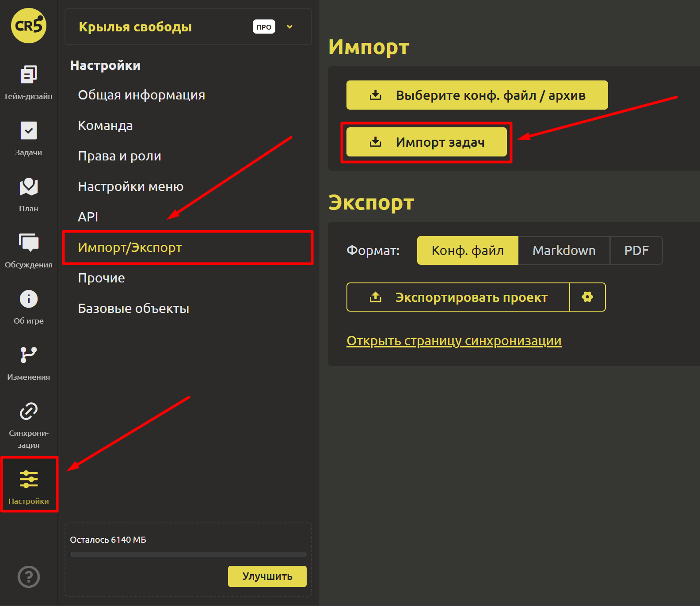This screenshot has width=700, height=606.
Task: Open the Обсуждения chat icon
Action: point(29,243)
